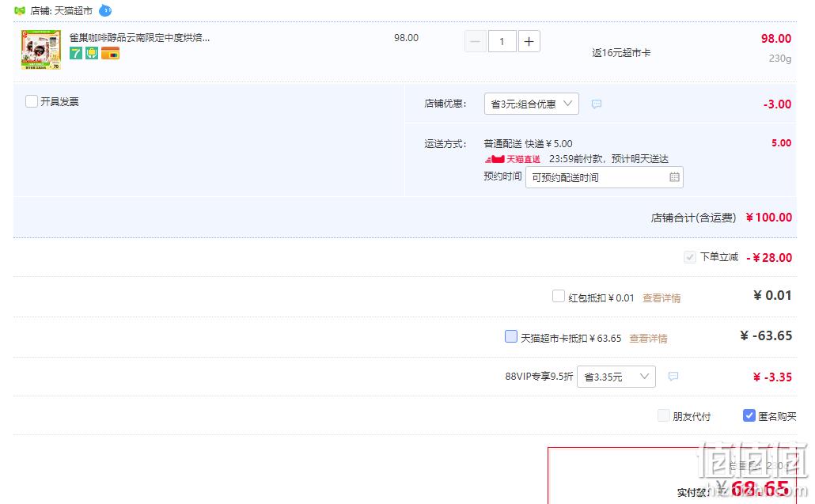
Task: Click the ¥100.00 store total amount
Action: [x=769, y=218]
